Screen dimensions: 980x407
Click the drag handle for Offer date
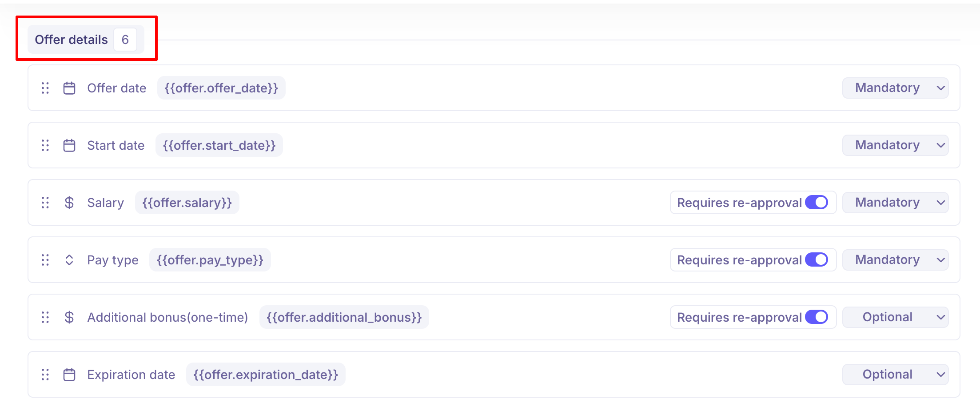click(x=45, y=88)
